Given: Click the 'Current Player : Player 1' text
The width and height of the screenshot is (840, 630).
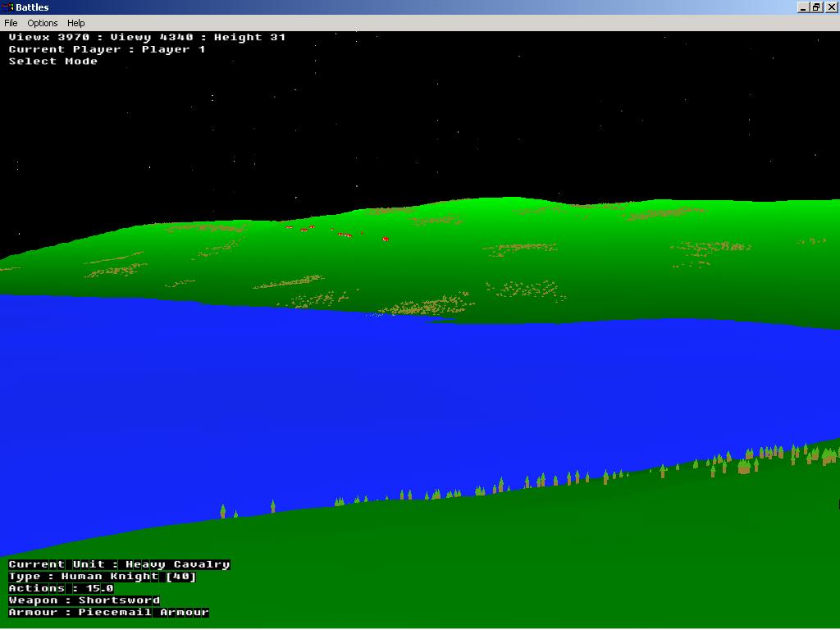Looking at the screenshot, I should pyautogui.click(x=107, y=49).
